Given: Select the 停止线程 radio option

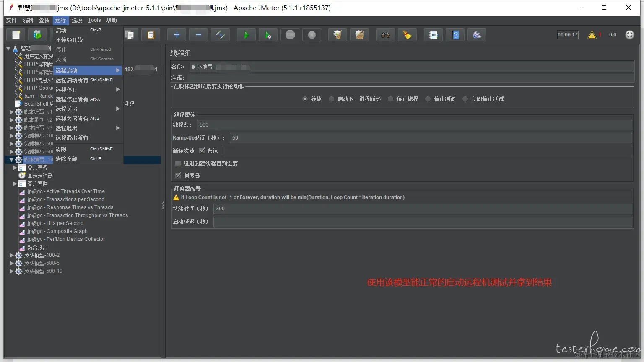Looking at the screenshot, I should click(390, 99).
